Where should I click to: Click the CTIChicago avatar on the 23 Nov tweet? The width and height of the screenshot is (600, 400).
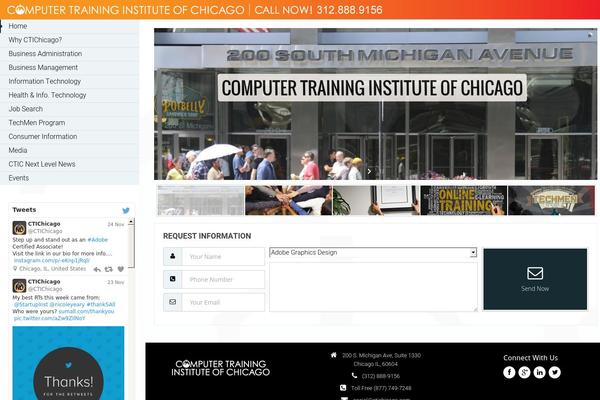click(19, 286)
